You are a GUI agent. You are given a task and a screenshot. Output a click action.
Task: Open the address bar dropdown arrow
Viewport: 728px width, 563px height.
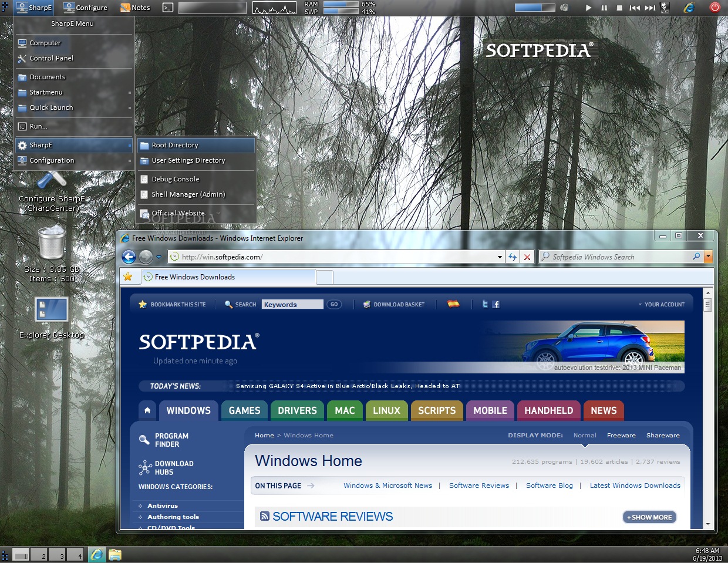[x=500, y=257]
